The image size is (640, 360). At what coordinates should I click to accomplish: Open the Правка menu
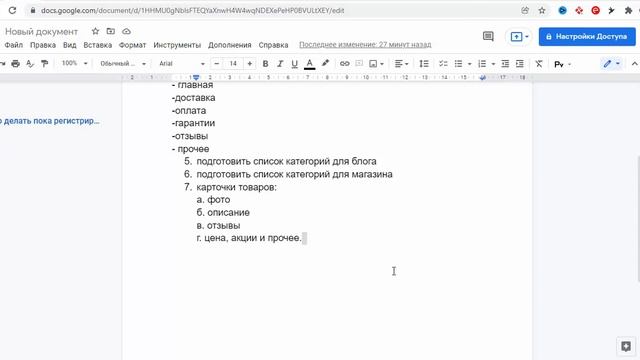click(x=43, y=45)
